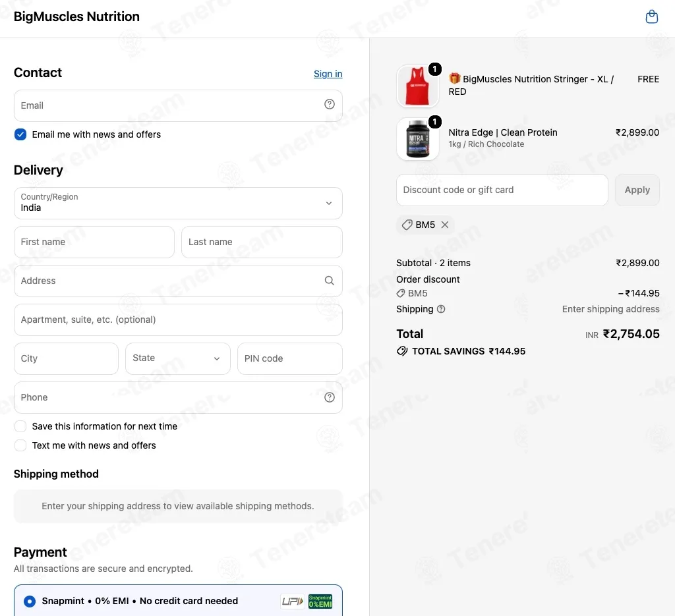The height and width of the screenshot is (616, 675).
Task: Click the 1kg / Rich Chocolate variant text
Action: (x=486, y=144)
